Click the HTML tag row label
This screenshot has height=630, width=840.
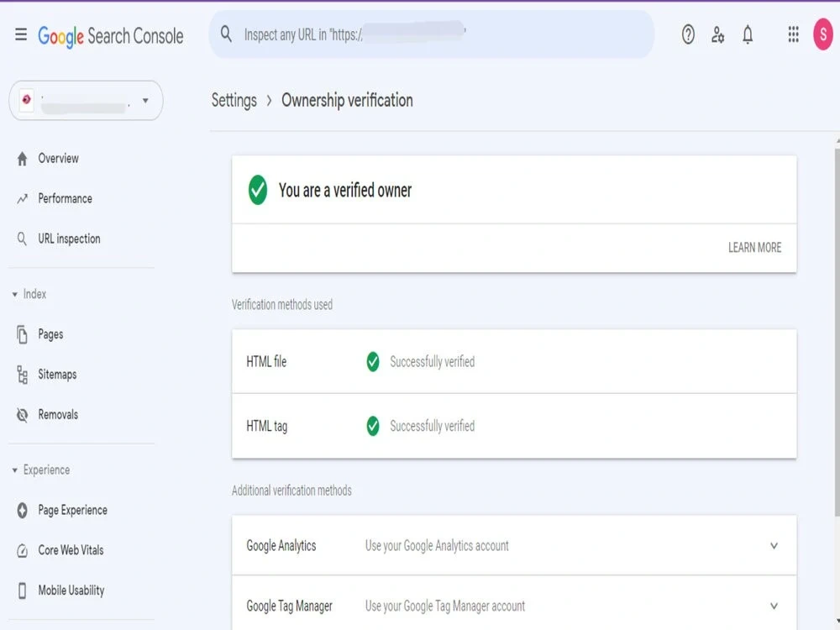(x=267, y=427)
